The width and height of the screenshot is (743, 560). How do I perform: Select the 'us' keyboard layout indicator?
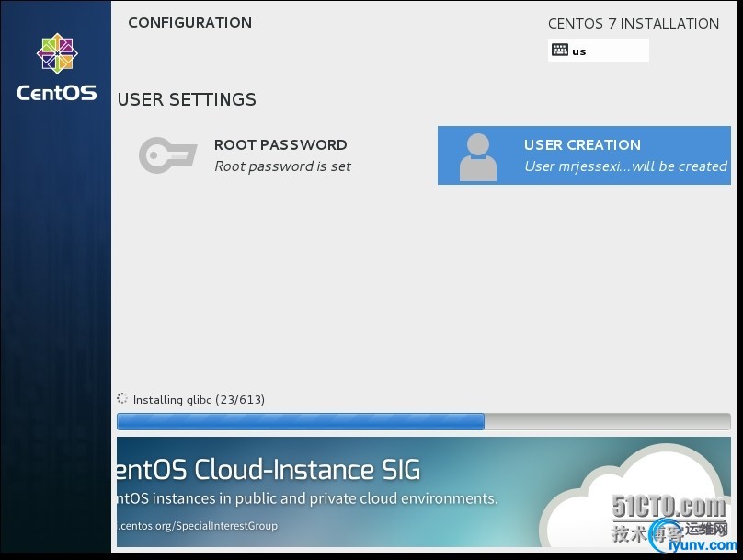[579, 51]
